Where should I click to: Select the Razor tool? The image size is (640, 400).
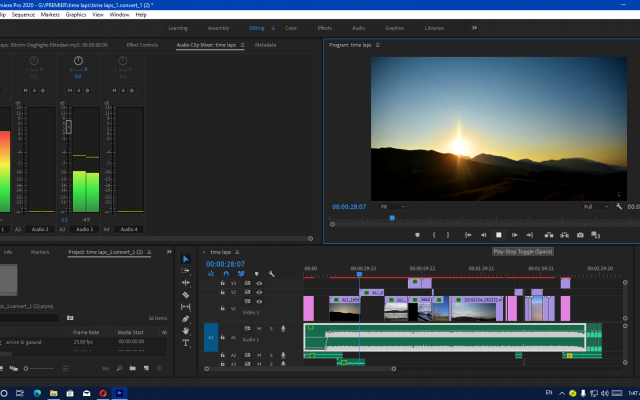point(186,295)
